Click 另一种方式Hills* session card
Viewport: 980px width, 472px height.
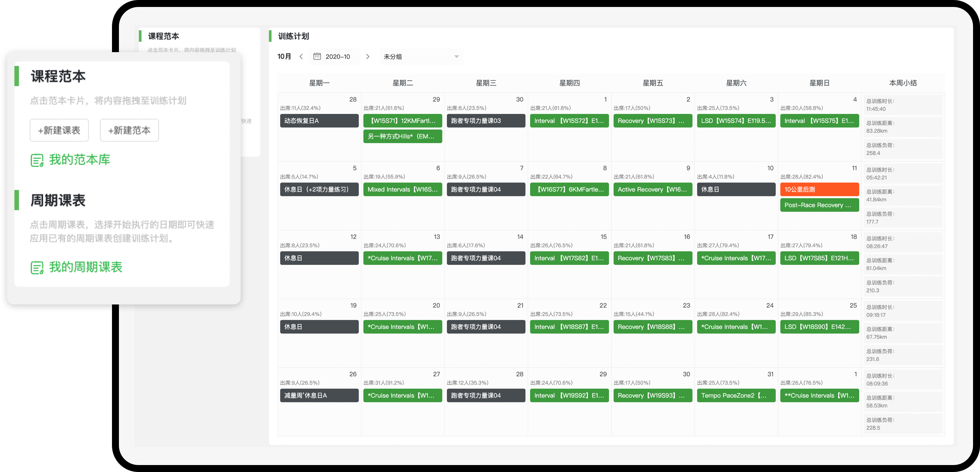point(402,137)
